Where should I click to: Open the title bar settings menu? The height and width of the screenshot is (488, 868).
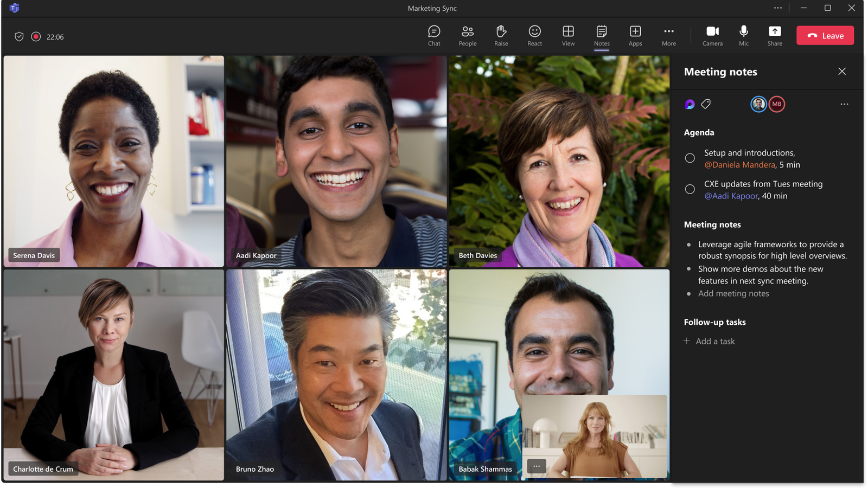point(777,8)
